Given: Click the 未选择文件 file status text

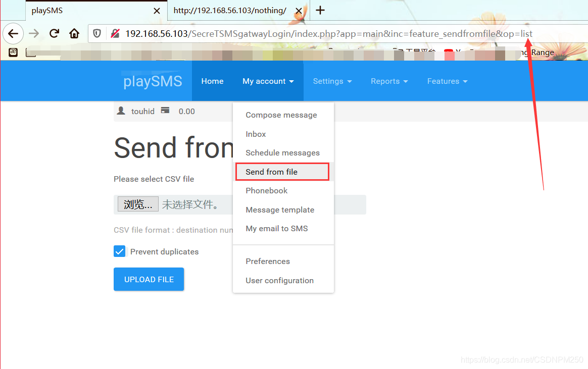Looking at the screenshot, I should point(190,204).
